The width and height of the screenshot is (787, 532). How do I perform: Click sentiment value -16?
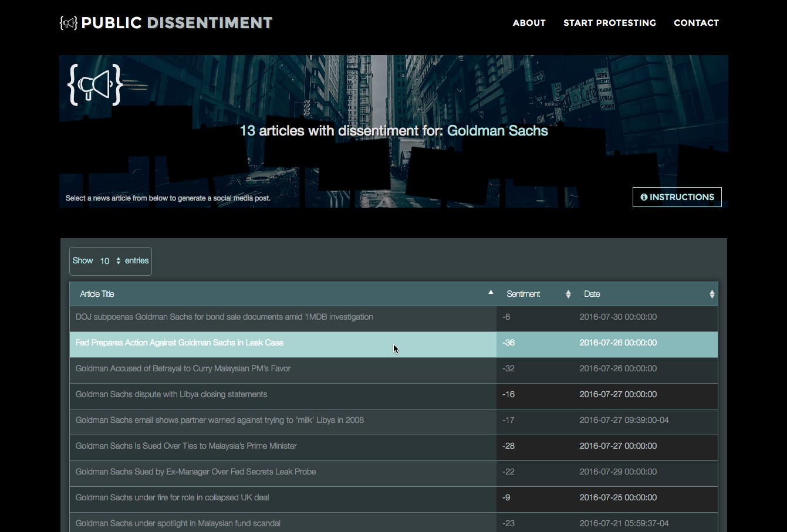point(508,394)
